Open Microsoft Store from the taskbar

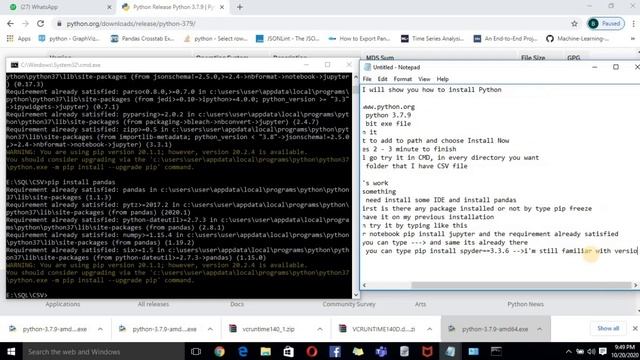pos(289,351)
